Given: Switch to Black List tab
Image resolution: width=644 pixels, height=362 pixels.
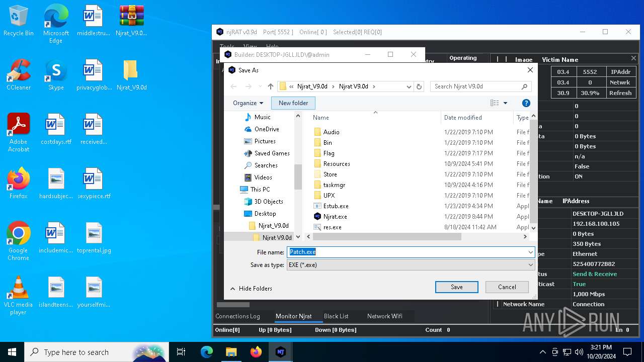Looking at the screenshot, I should pyautogui.click(x=336, y=316).
